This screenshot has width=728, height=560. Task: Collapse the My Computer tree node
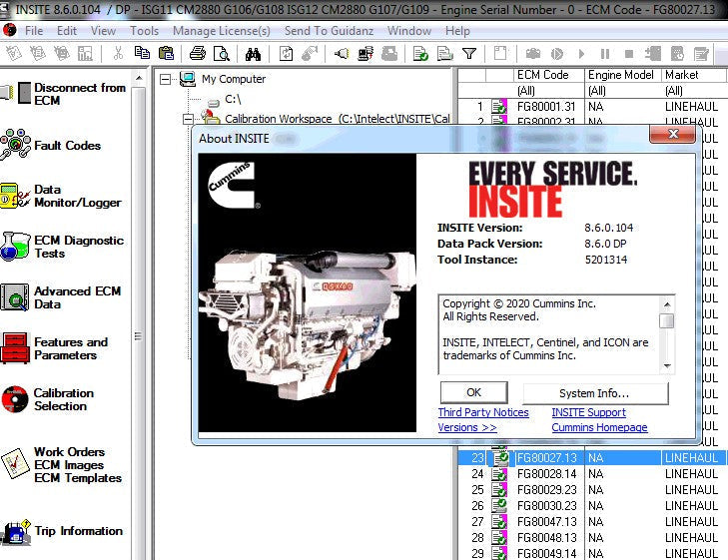pos(165,79)
